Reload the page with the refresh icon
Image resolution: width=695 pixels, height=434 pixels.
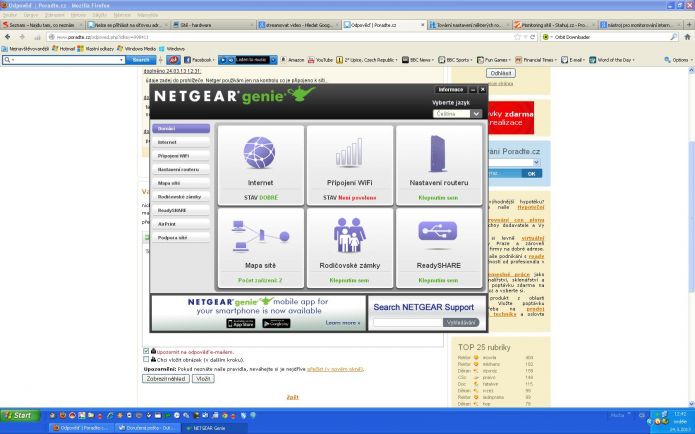click(x=533, y=37)
